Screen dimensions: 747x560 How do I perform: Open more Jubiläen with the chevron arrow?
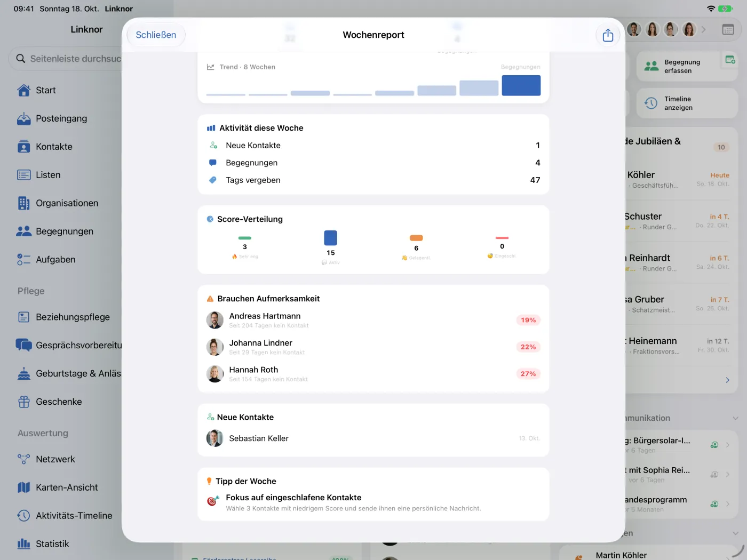(x=727, y=380)
